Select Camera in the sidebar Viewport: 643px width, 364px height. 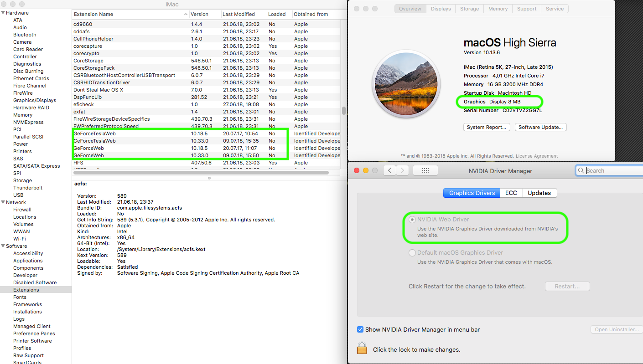point(22,42)
